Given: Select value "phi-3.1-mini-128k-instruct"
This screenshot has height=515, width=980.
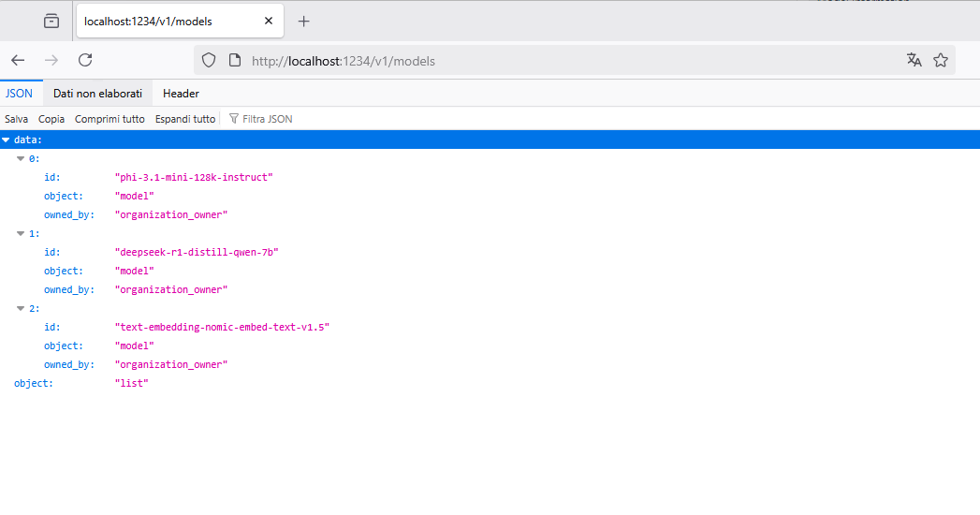Looking at the screenshot, I should pos(194,178).
